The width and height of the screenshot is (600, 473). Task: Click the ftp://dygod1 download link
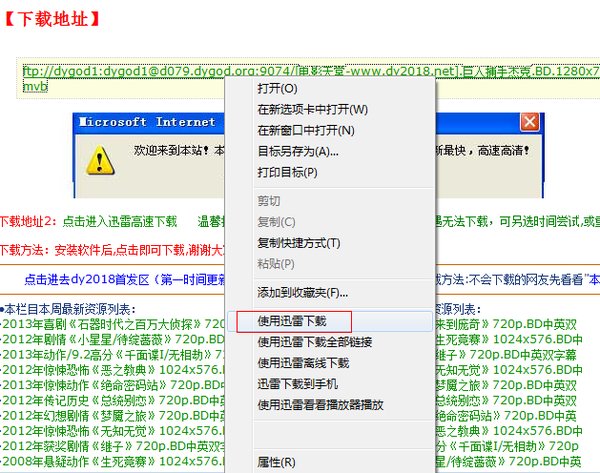coord(311,72)
